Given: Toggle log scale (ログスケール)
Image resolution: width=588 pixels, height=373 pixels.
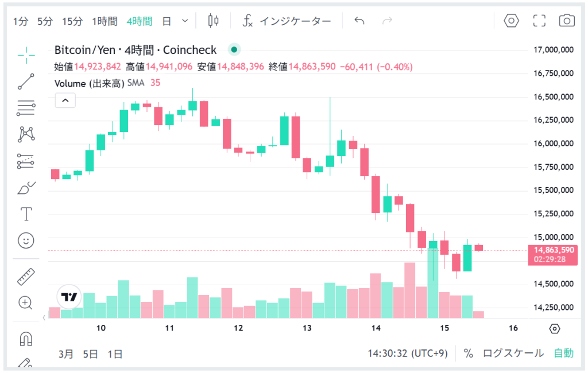Looking at the screenshot, I should [x=513, y=353].
